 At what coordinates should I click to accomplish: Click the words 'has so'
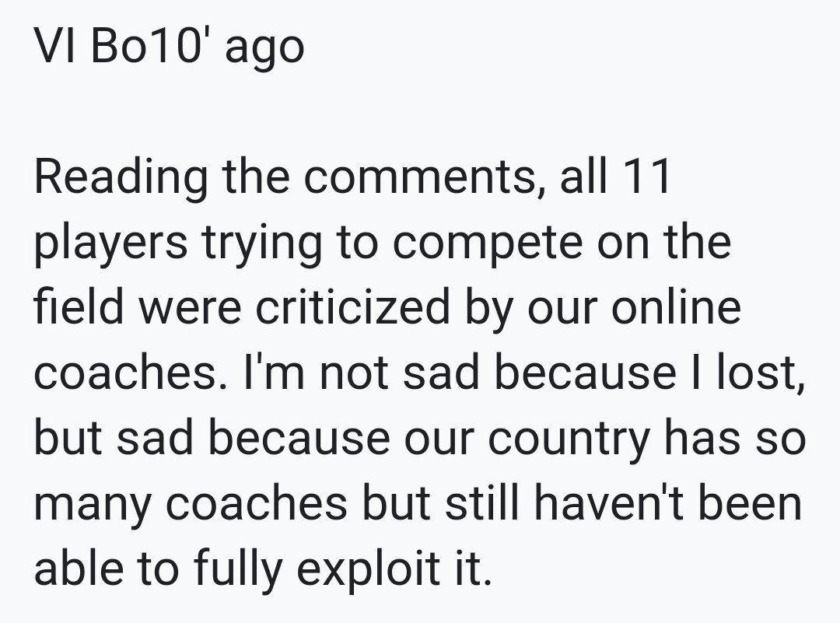tap(735, 437)
